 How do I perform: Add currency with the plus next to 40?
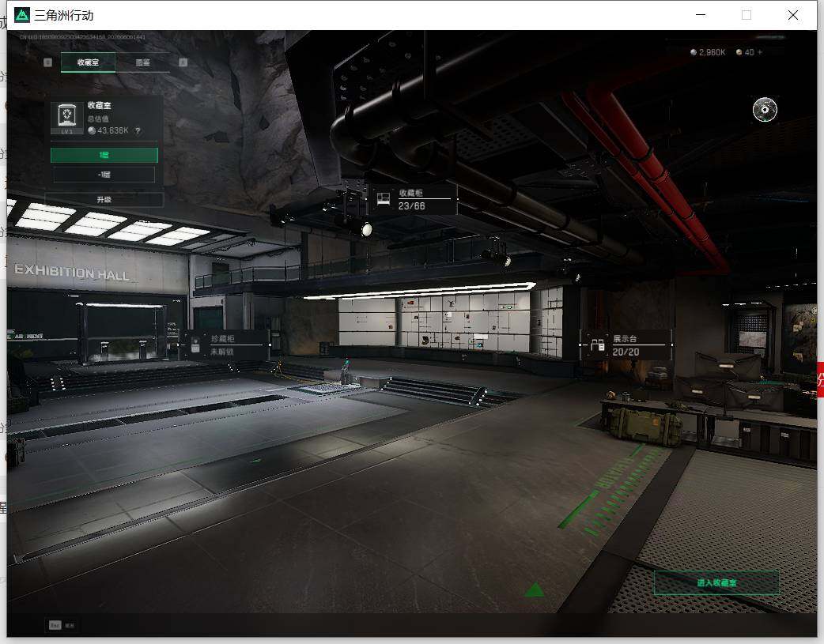point(760,52)
